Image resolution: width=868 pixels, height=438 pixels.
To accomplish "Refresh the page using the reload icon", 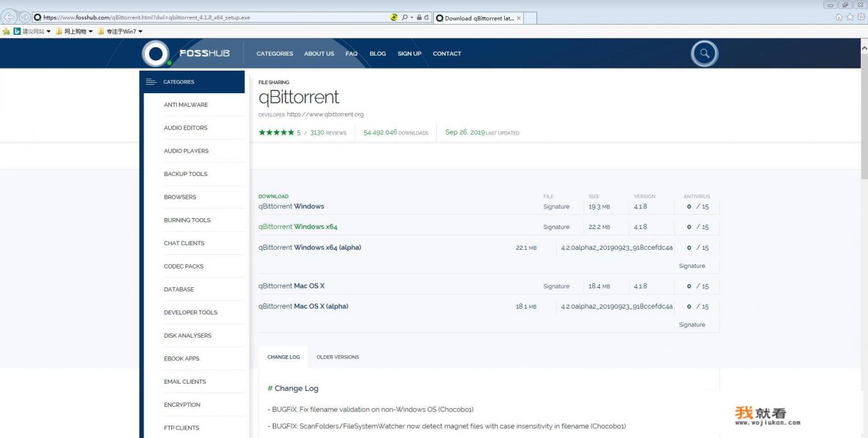I will click(427, 17).
